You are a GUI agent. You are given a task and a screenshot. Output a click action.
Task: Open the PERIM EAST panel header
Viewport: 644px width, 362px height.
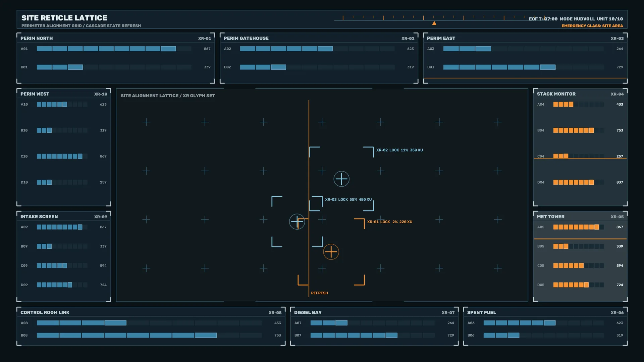coord(525,38)
